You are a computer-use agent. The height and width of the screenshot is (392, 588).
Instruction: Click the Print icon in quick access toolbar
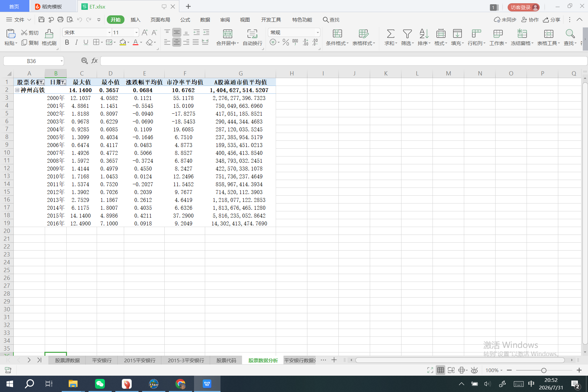[x=60, y=20]
